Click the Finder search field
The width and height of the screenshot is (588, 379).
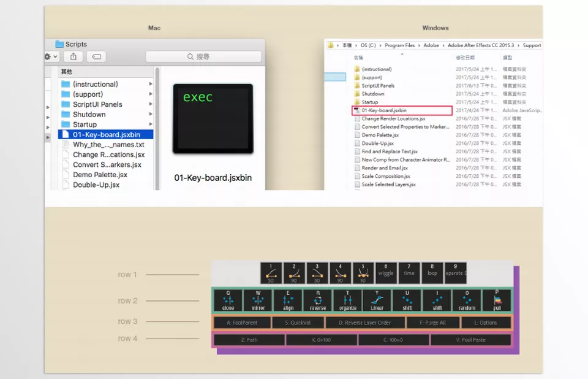[x=203, y=56]
